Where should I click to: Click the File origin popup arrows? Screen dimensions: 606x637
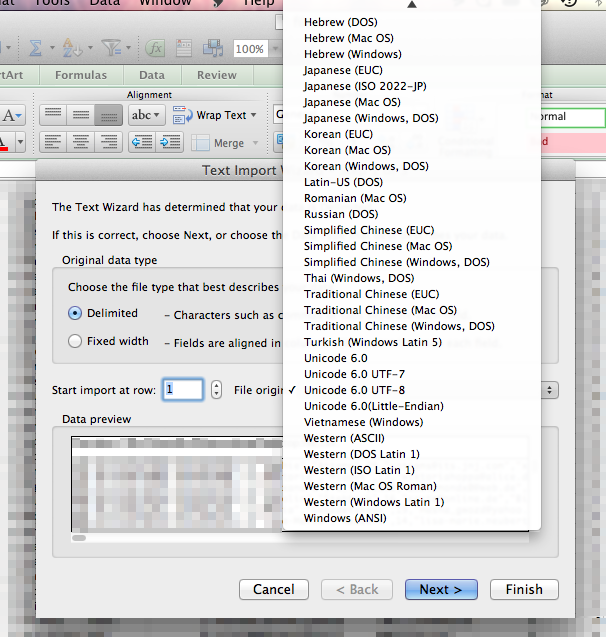click(550, 390)
